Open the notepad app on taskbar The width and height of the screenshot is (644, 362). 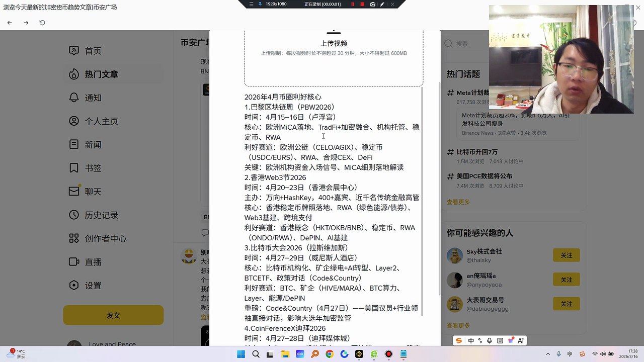(x=404, y=354)
